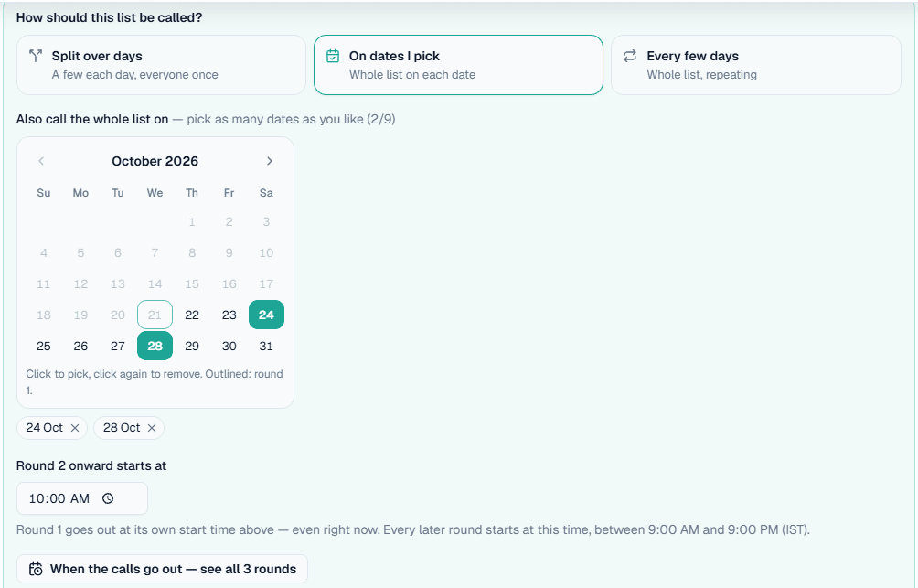Open When the calls go out rounds
The image size is (918, 588).
[162, 570]
